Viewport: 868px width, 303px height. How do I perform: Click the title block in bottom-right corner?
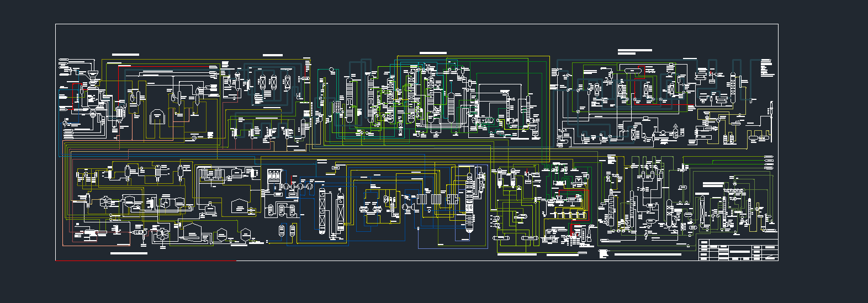pos(738,249)
